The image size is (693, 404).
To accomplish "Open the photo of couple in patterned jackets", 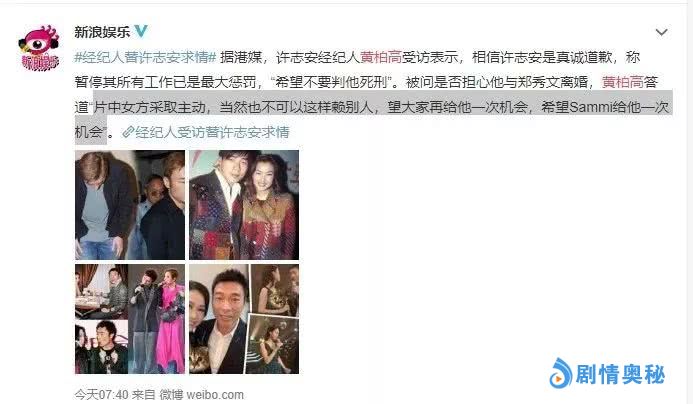I will click(244, 205).
